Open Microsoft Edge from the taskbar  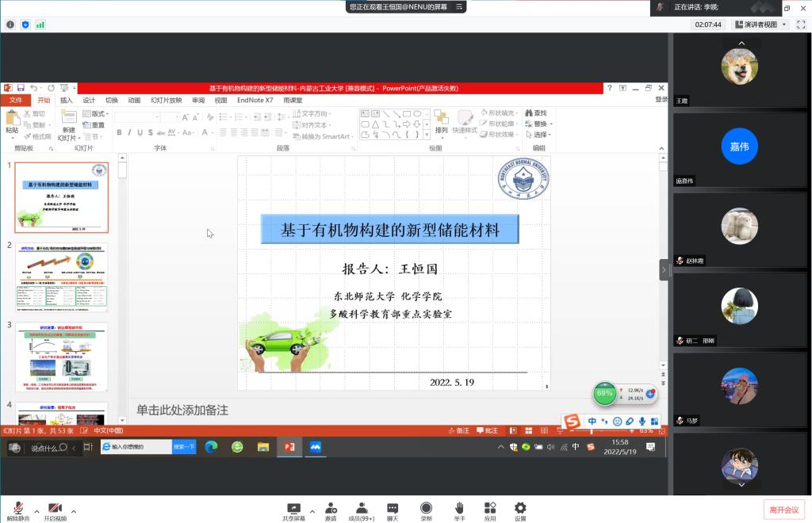pyautogui.click(x=211, y=448)
